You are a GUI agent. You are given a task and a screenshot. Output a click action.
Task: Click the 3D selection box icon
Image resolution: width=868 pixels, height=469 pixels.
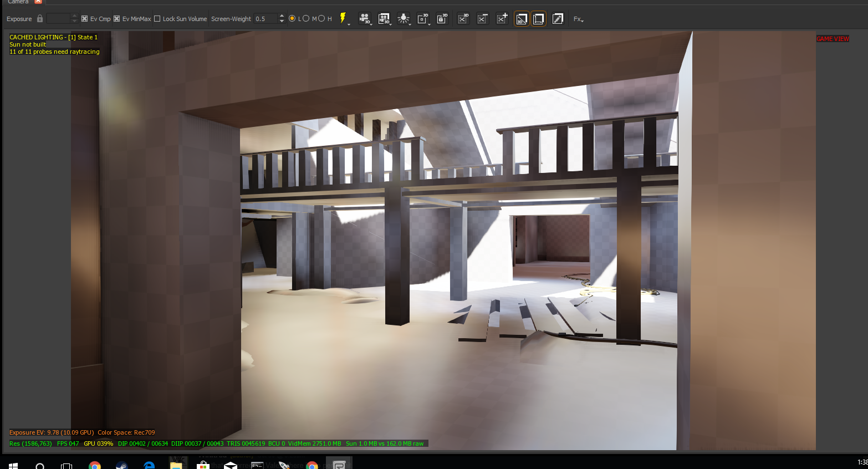pos(422,19)
